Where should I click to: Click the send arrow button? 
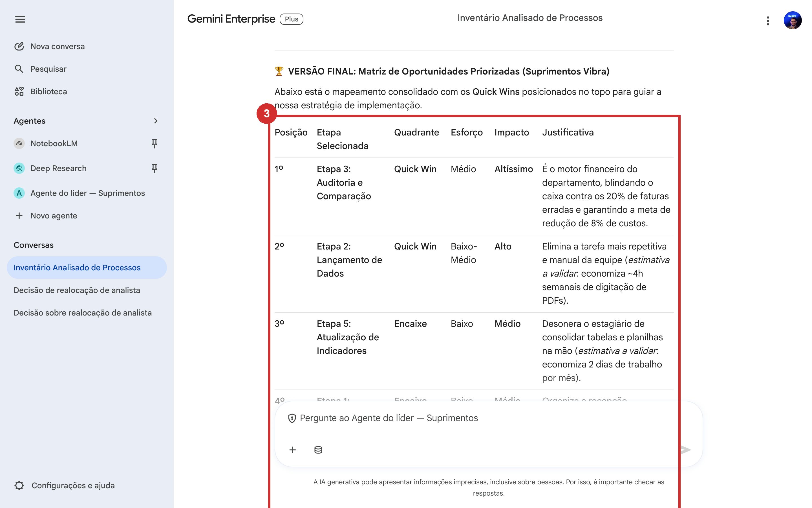pyautogui.click(x=685, y=450)
